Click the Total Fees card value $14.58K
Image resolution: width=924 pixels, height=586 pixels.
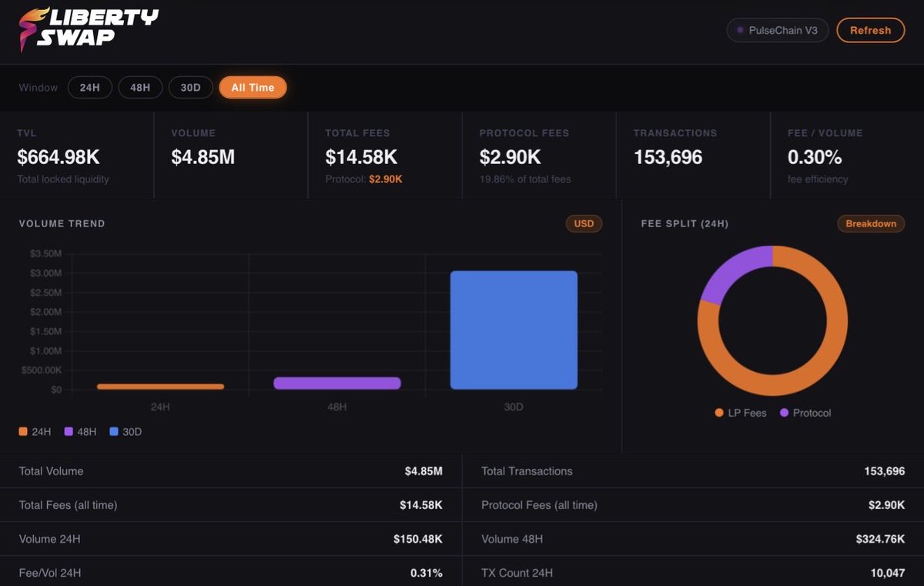(x=361, y=158)
